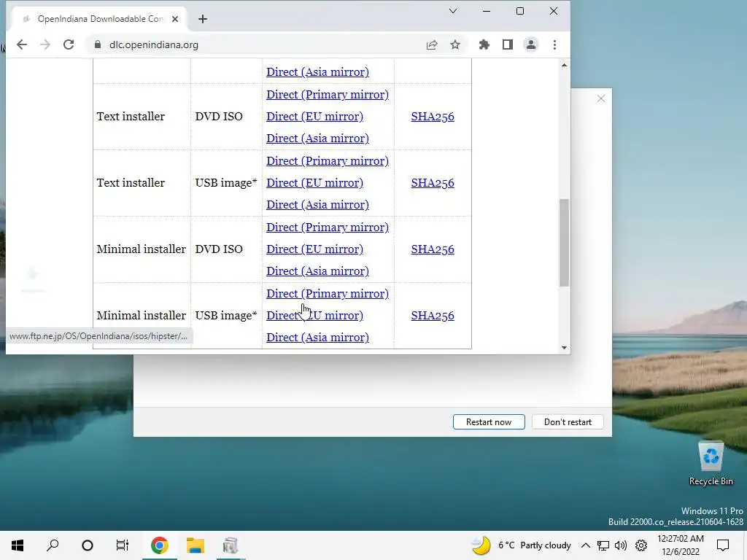Click the padlock site info icon

98,44
